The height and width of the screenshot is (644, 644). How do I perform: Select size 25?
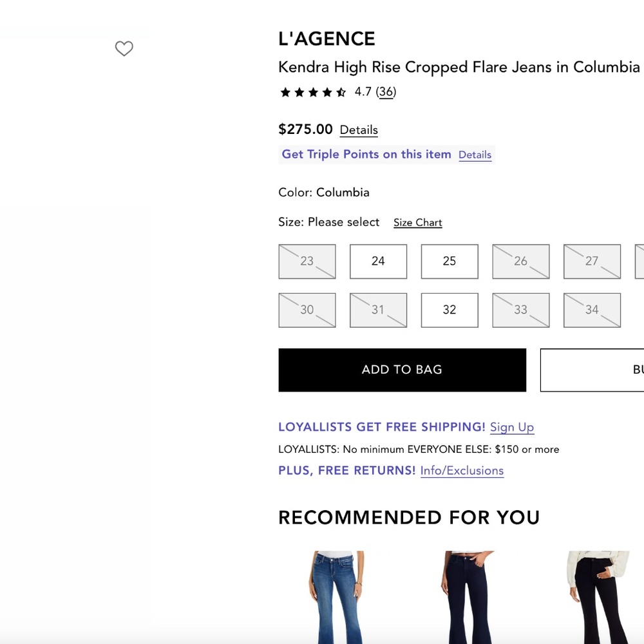pyautogui.click(x=450, y=261)
